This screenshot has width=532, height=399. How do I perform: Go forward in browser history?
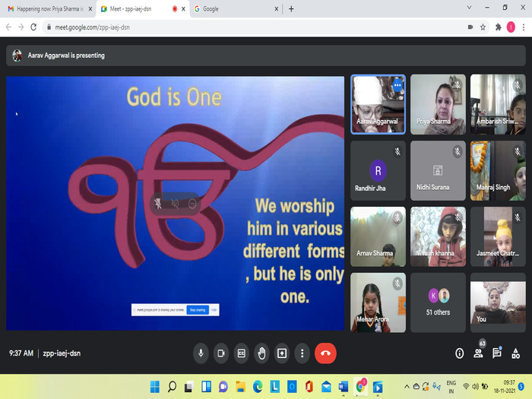click(21, 27)
